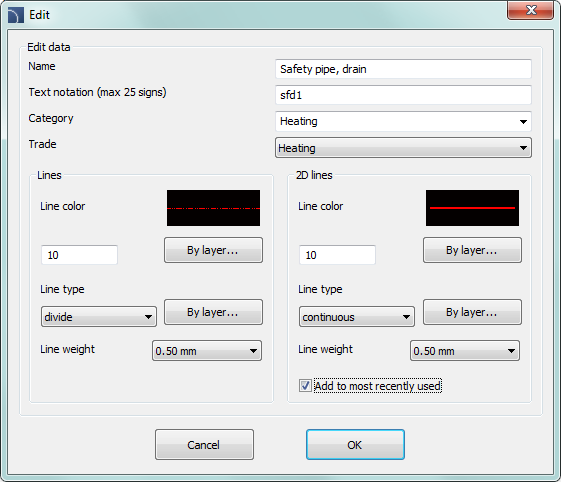Click the 2D lines color preview swatch
The height and width of the screenshot is (482, 561).
coord(472,208)
